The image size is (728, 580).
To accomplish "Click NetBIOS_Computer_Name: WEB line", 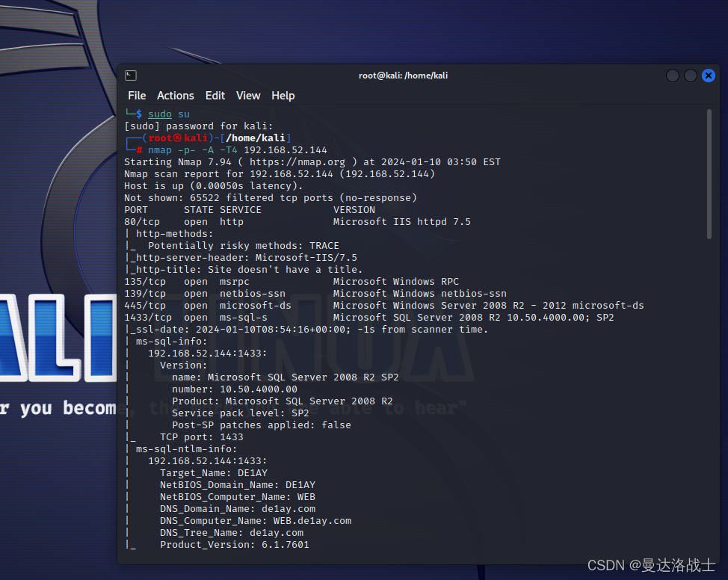I will [x=238, y=497].
